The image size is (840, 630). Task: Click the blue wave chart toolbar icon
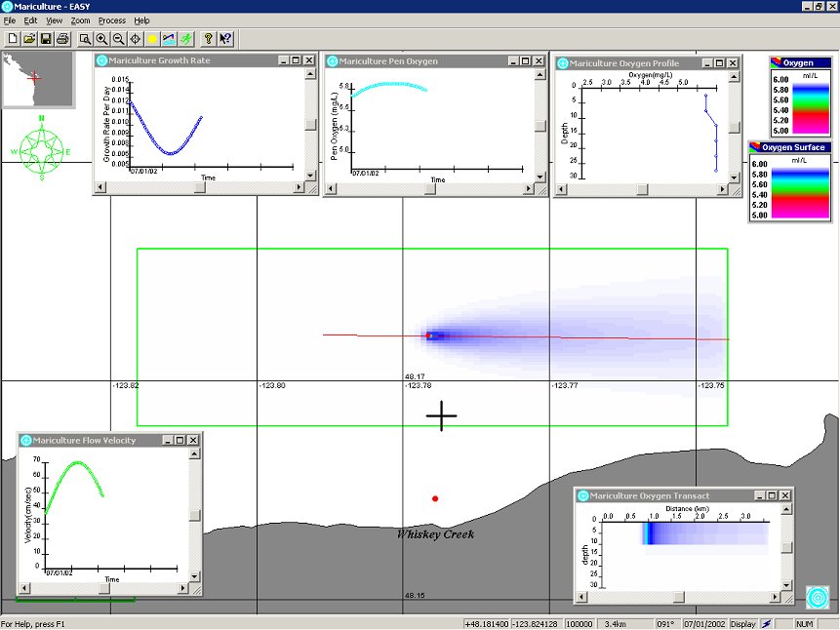point(169,39)
